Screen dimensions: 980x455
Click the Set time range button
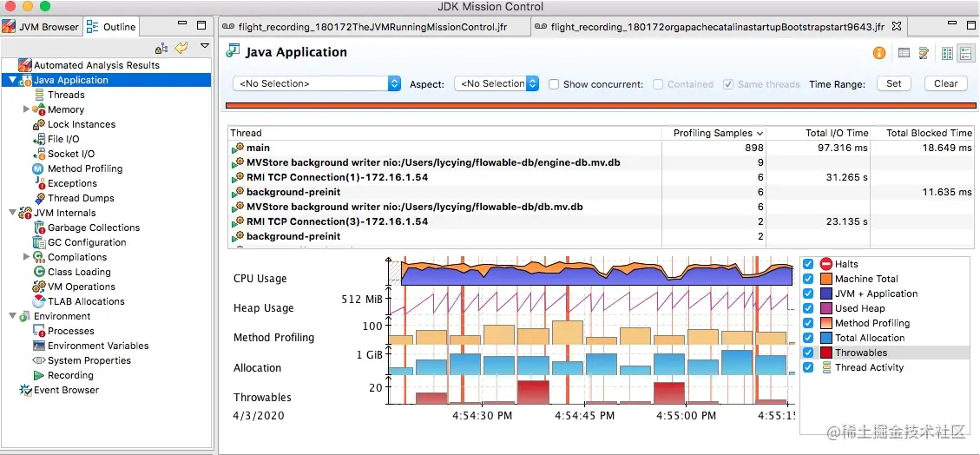click(894, 83)
